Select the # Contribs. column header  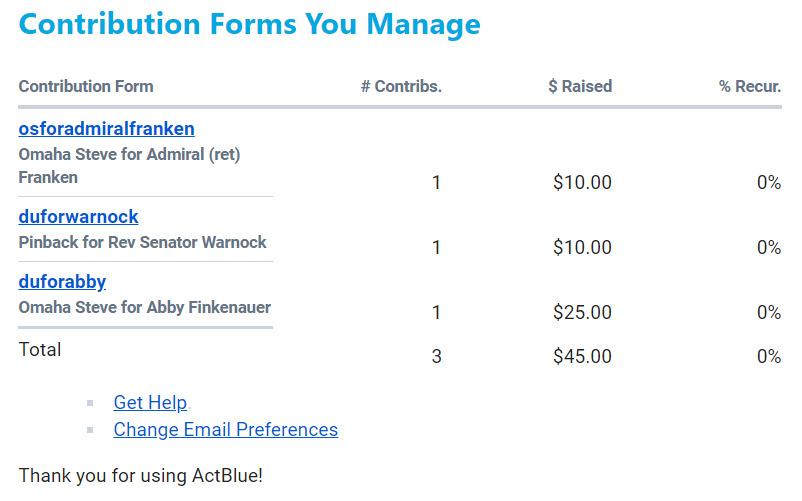coord(401,87)
